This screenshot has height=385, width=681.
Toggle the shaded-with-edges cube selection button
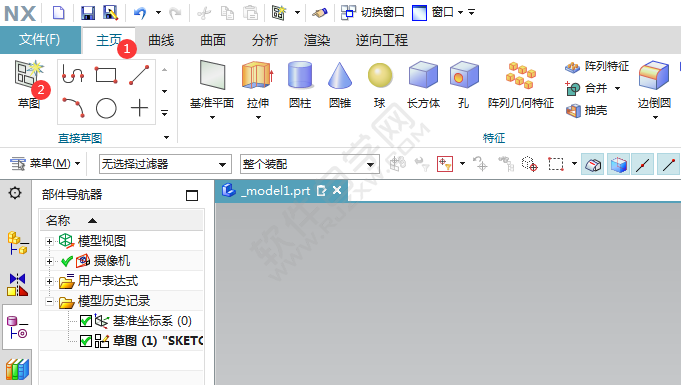coord(619,165)
